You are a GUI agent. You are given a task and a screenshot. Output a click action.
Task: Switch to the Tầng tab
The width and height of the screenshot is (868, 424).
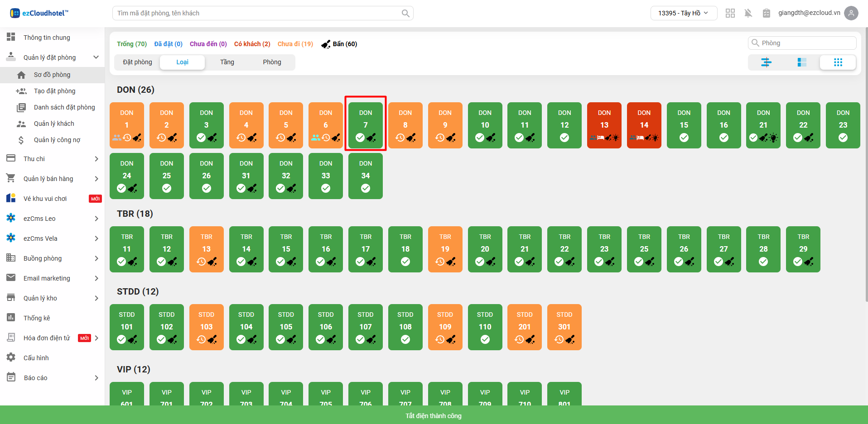pyautogui.click(x=227, y=62)
